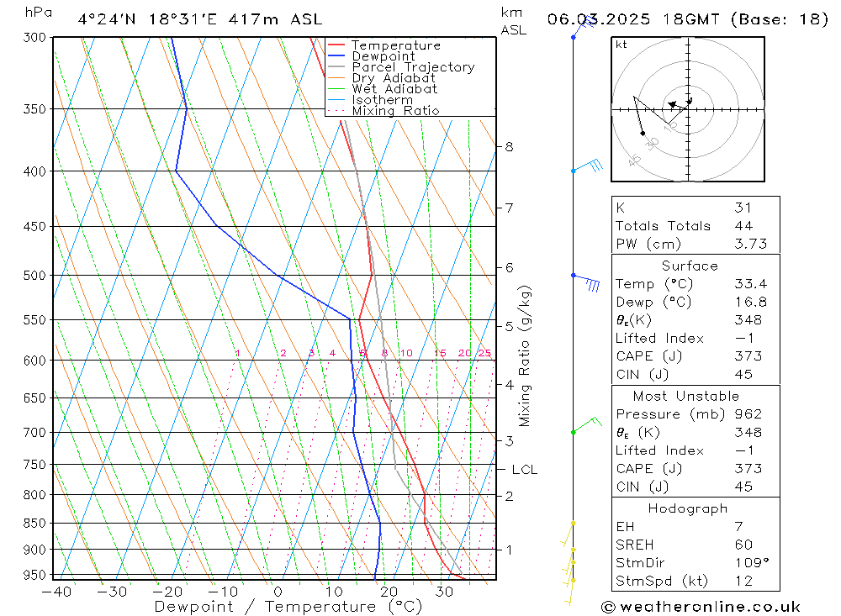Select the 'Wet Adiabat' legend label

[x=394, y=89]
